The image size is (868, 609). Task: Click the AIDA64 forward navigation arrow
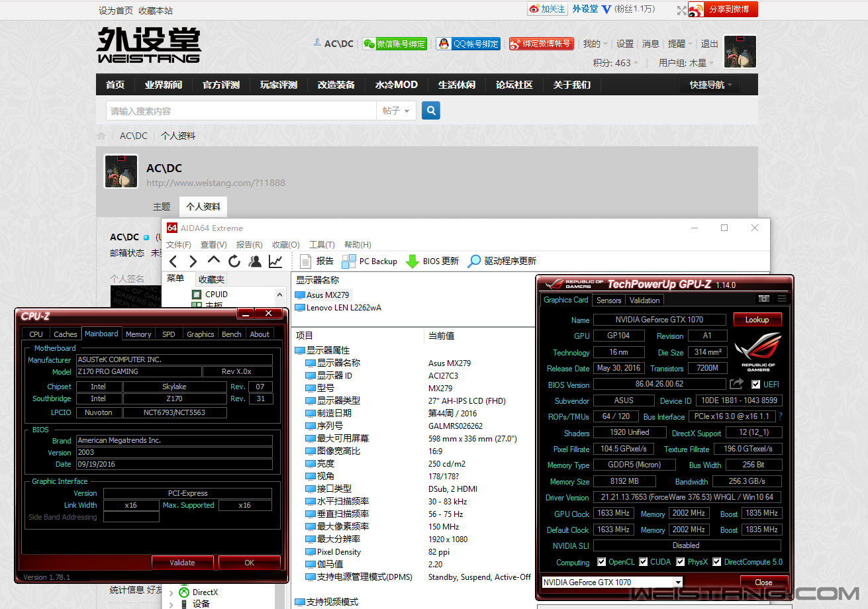pyautogui.click(x=193, y=261)
